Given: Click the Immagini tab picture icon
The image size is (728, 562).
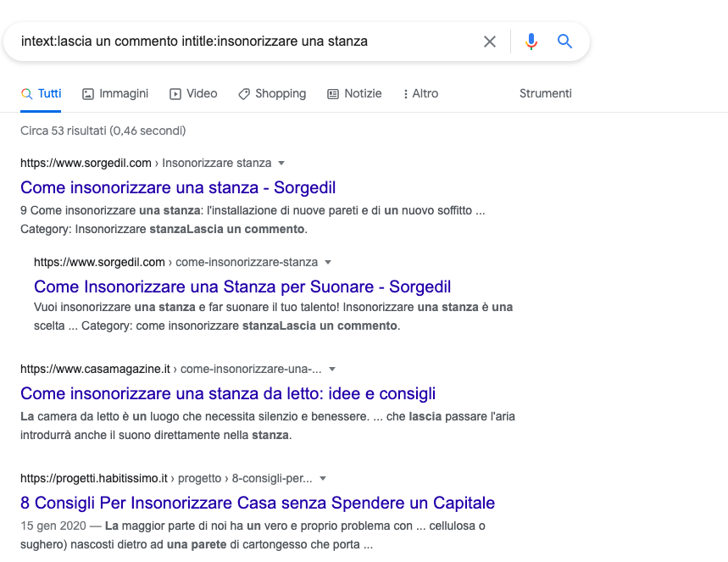Looking at the screenshot, I should tap(88, 94).
